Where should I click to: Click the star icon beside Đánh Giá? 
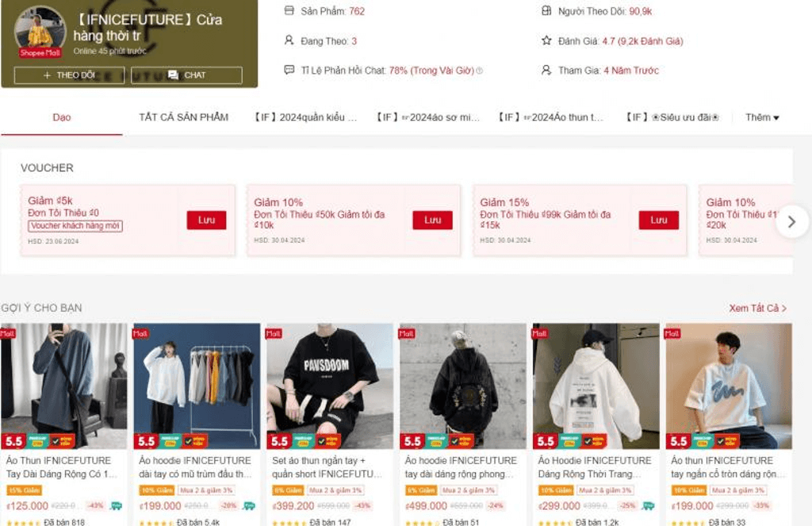[546, 40]
